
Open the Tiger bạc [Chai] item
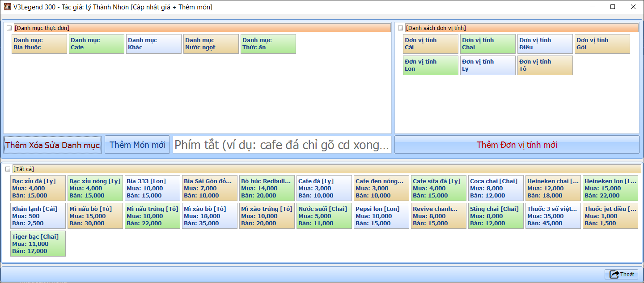[x=38, y=244]
